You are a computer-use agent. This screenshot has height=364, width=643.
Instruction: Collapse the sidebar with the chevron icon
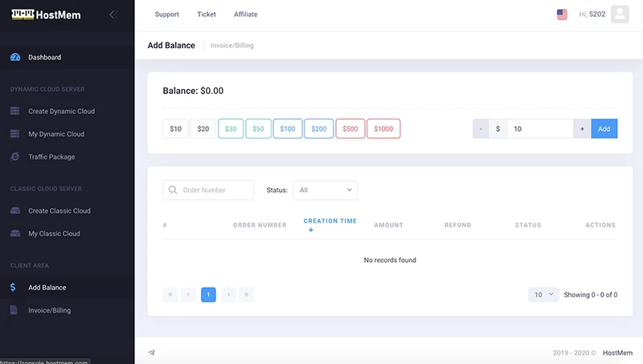coord(113,14)
